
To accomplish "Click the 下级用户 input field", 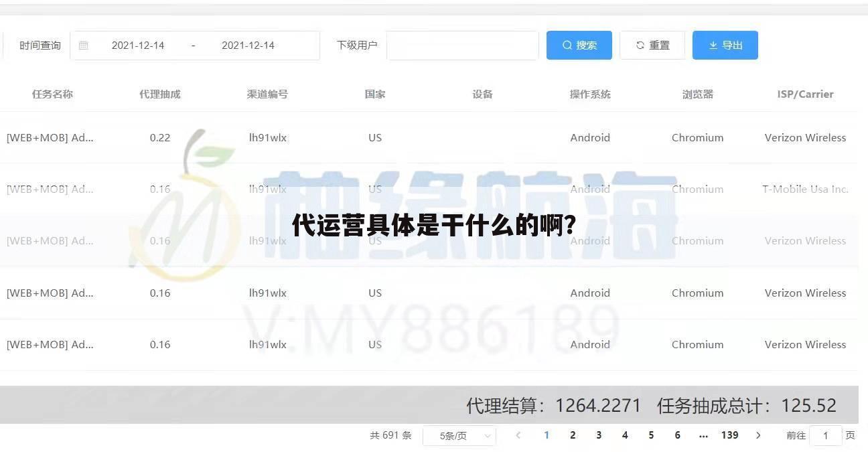I will tap(462, 45).
